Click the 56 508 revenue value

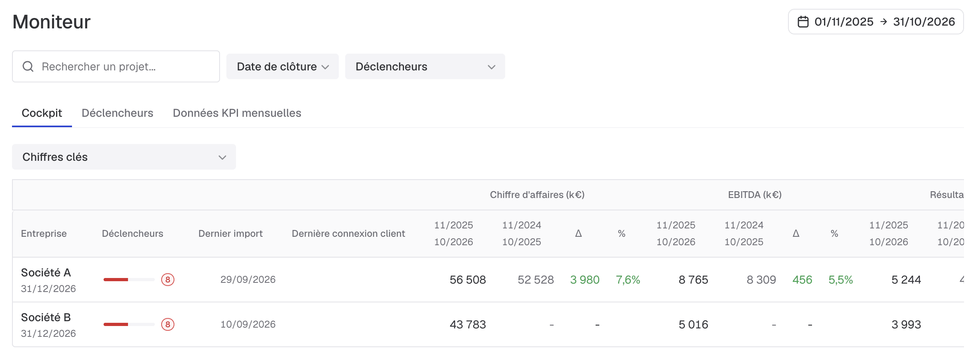[x=468, y=280]
